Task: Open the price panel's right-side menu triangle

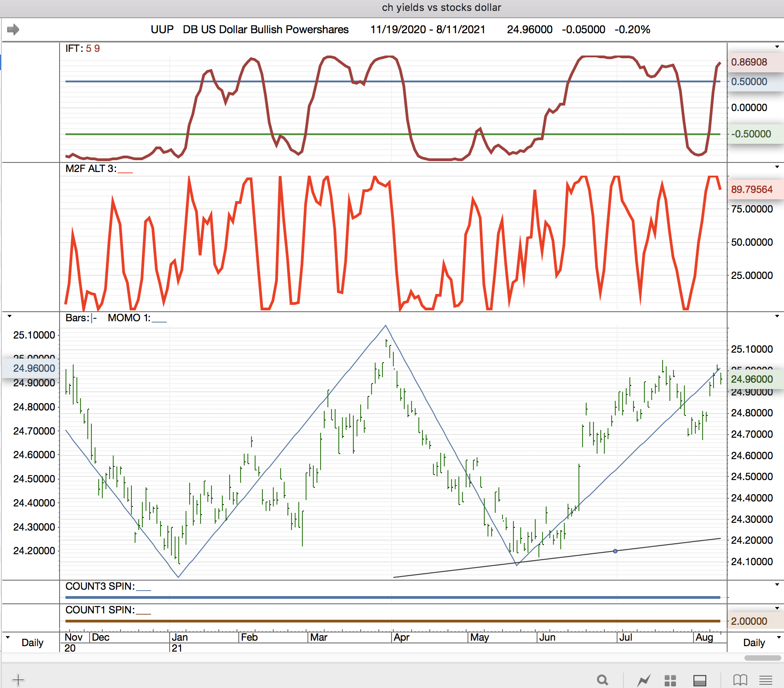Action: coord(777,316)
